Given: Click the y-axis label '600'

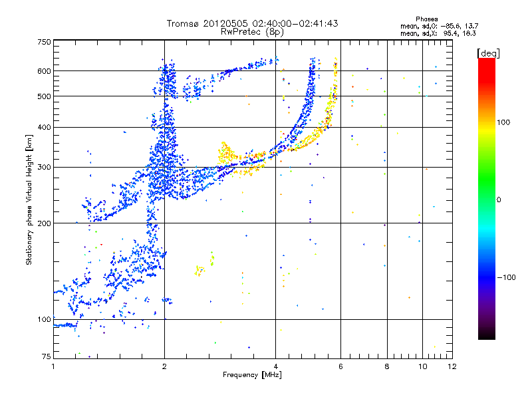Looking at the screenshot, I should pyautogui.click(x=44, y=71).
